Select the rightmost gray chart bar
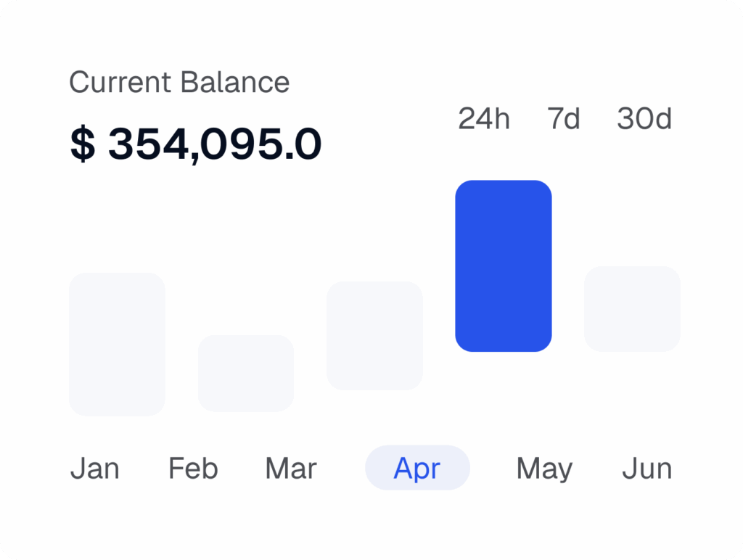The image size is (743, 560). tap(632, 309)
